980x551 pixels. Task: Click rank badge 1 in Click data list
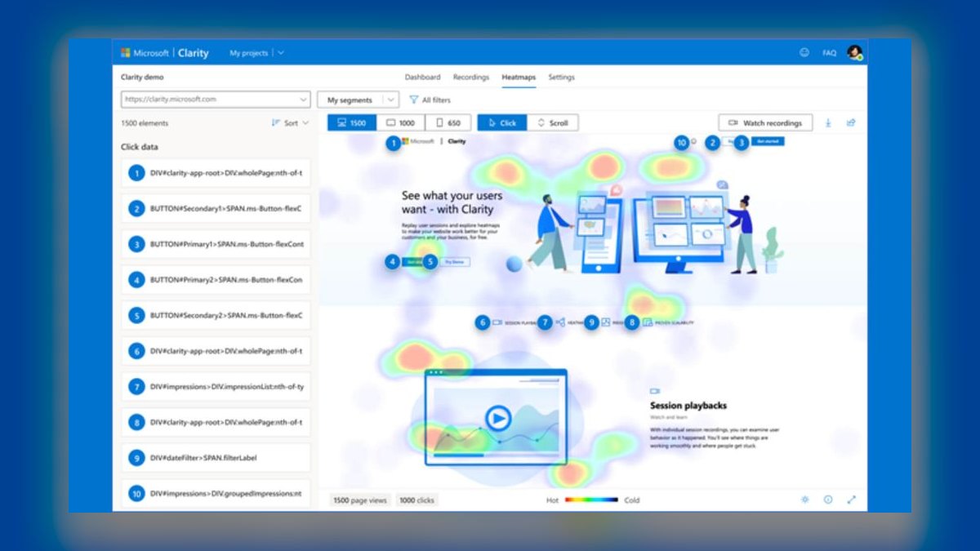pos(136,173)
